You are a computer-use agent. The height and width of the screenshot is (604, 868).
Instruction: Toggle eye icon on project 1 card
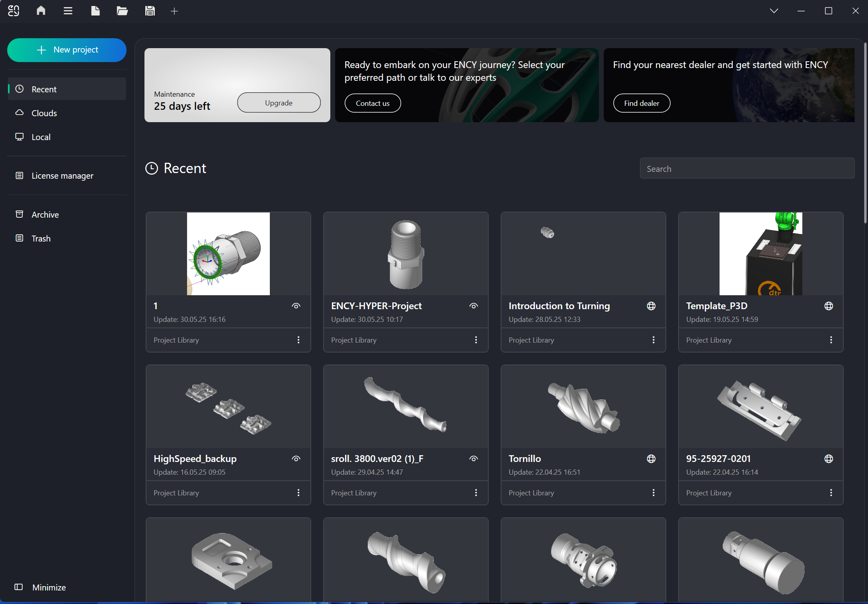pos(296,306)
